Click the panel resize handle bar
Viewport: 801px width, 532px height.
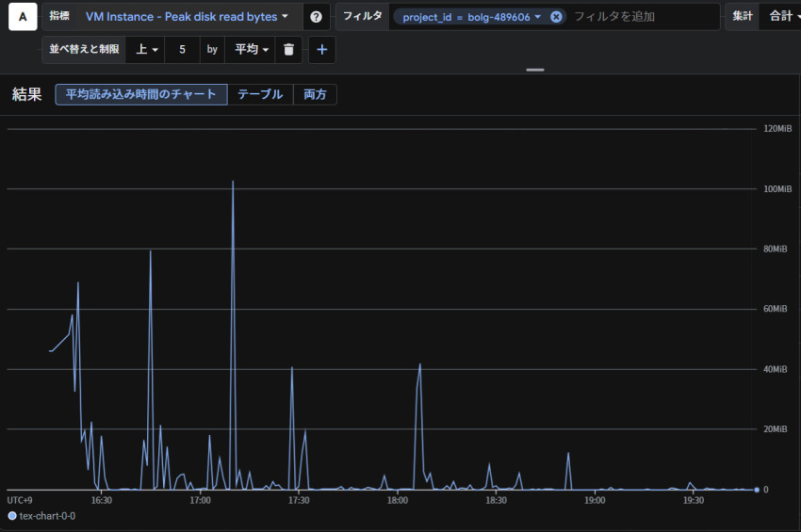click(x=535, y=70)
